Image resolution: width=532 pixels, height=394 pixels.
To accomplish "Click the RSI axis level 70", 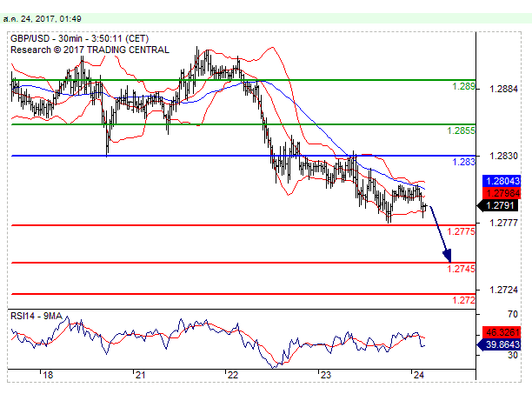I will click(513, 315).
